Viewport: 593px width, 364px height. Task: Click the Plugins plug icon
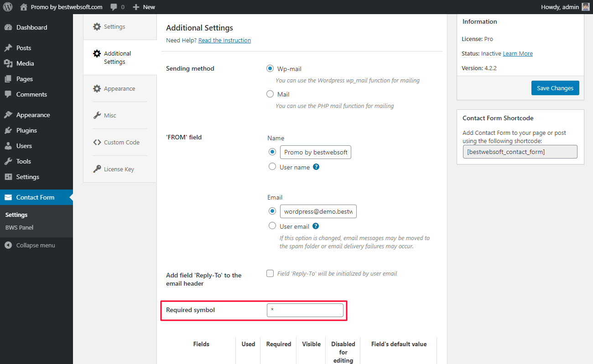coord(8,130)
